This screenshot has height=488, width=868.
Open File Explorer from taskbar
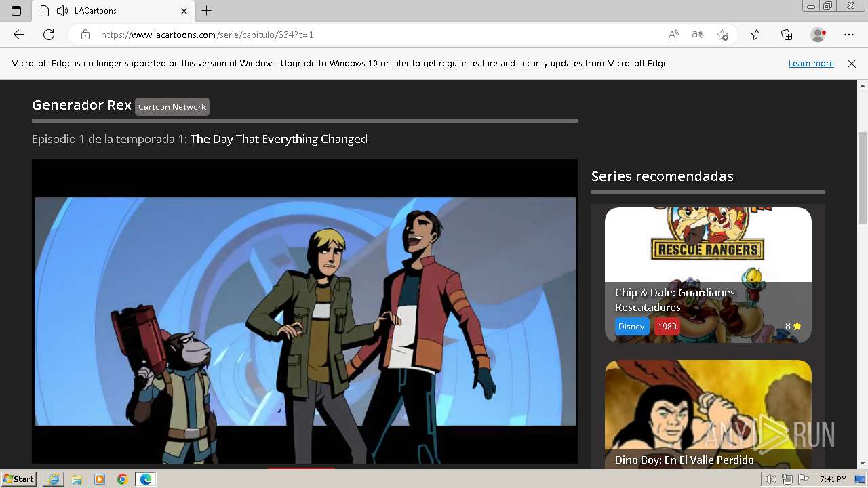click(77, 479)
